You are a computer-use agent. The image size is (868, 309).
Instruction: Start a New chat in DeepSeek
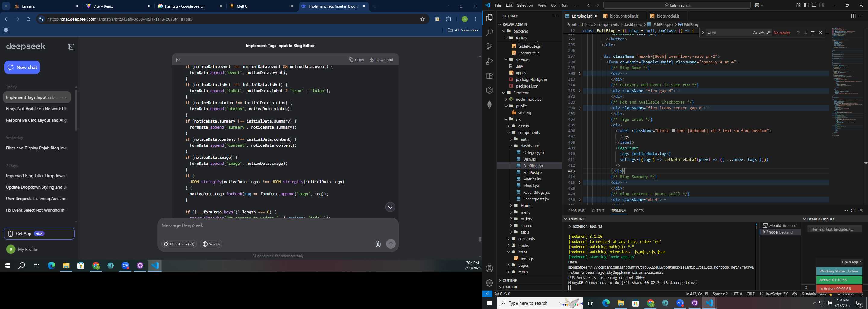coord(22,68)
